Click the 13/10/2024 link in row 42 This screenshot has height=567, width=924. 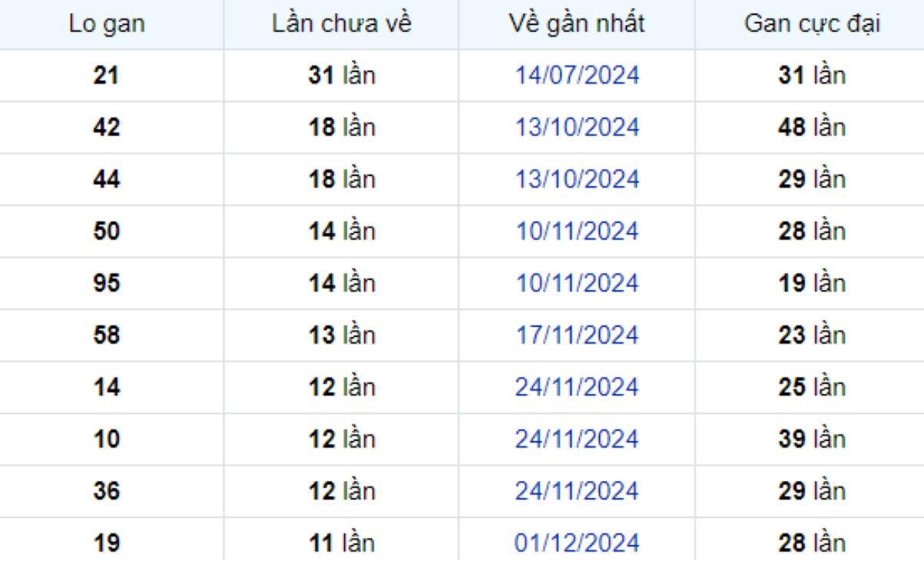[x=577, y=127]
